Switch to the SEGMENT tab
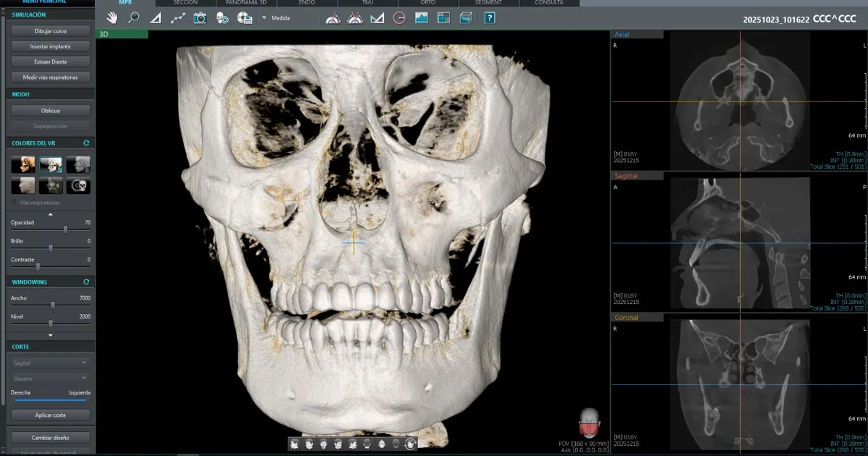The height and width of the screenshot is (456, 868). [x=489, y=3]
